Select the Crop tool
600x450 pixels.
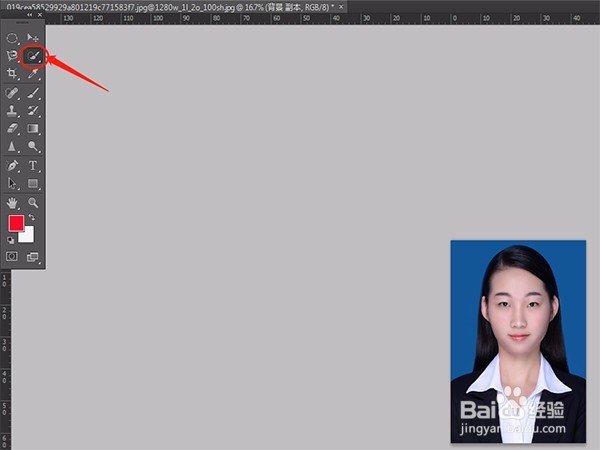point(12,73)
